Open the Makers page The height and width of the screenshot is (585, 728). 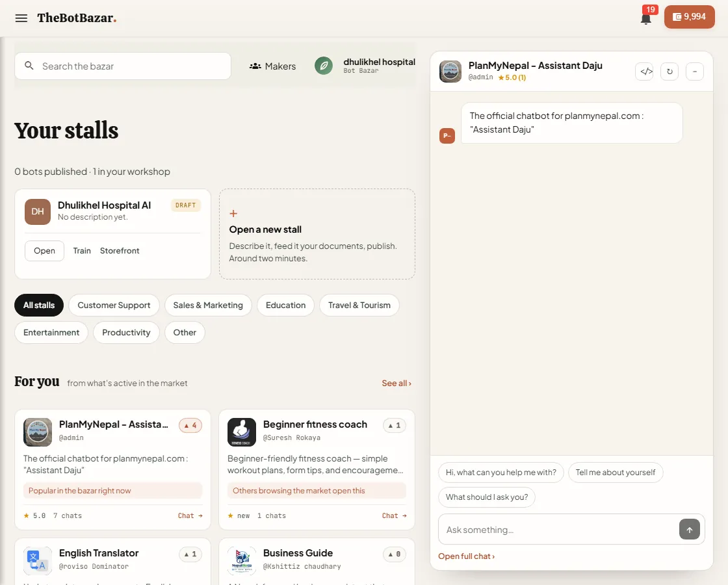click(x=272, y=66)
